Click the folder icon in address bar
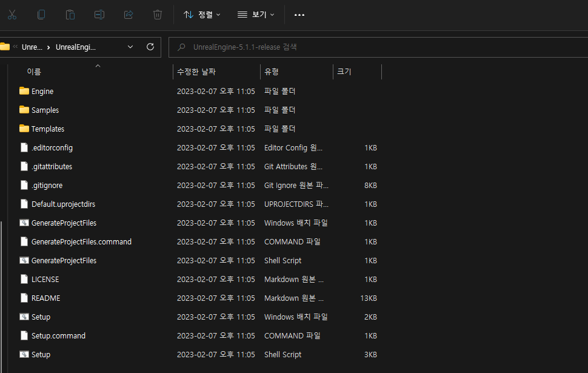 5,47
